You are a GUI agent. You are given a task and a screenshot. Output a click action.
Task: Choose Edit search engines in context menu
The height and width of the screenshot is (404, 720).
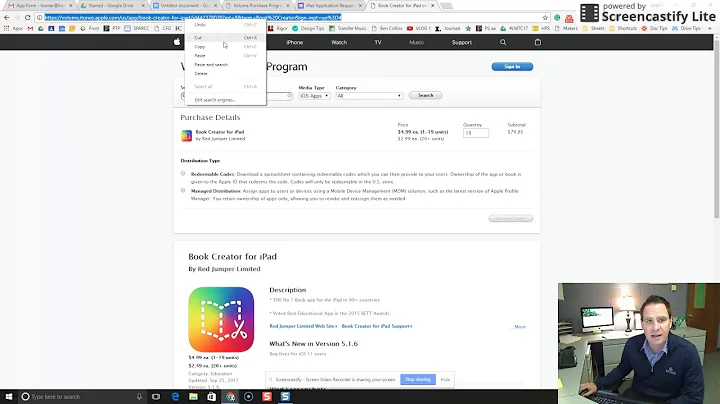[x=225, y=100]
